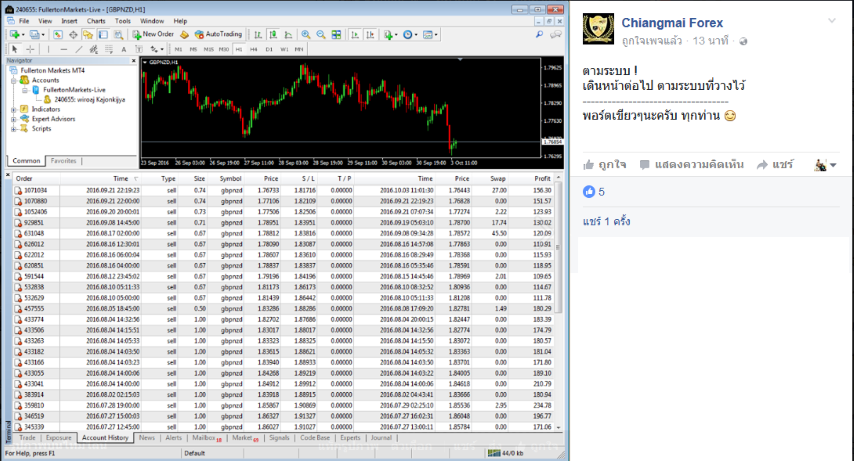Viewport: 854px width, 461px height.
Task: Select the text 'A' drawing tool
Action: (124, 49)
